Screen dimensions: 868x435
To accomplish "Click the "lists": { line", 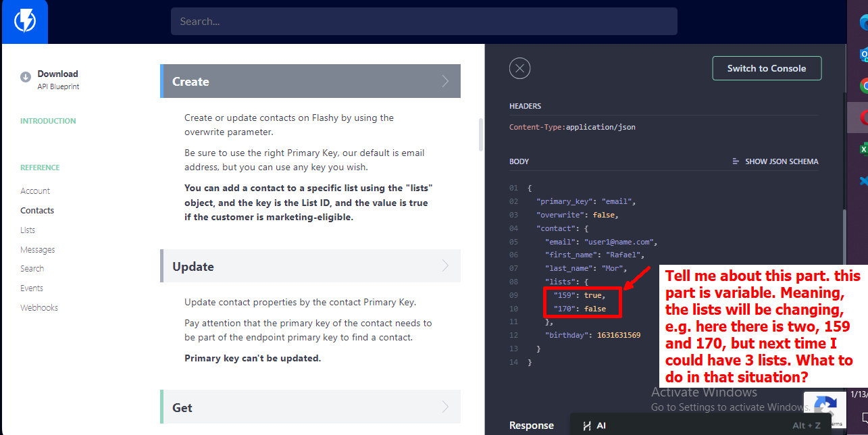I will point(566,282).
